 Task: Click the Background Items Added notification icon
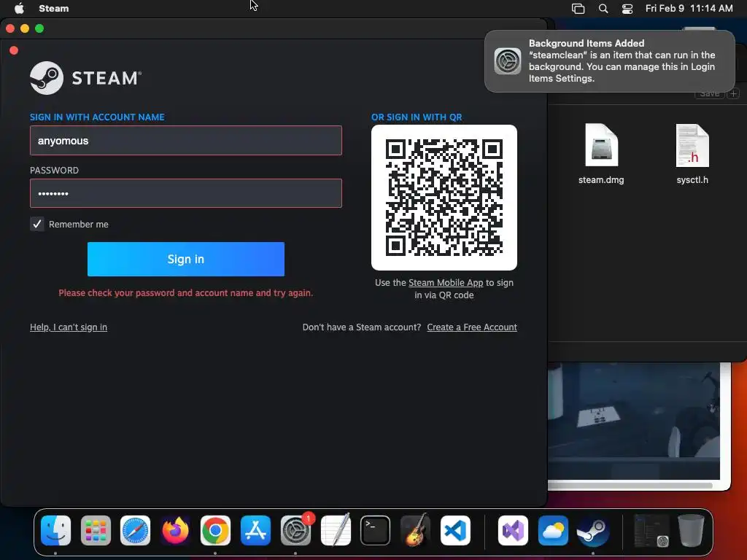[x=508, y=61]
